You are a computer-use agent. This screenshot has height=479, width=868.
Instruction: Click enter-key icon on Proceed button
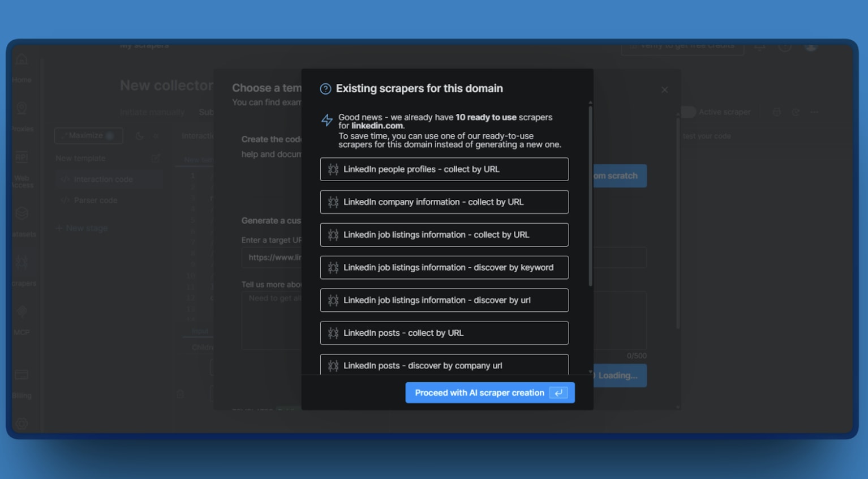click(x=558, y=393)
